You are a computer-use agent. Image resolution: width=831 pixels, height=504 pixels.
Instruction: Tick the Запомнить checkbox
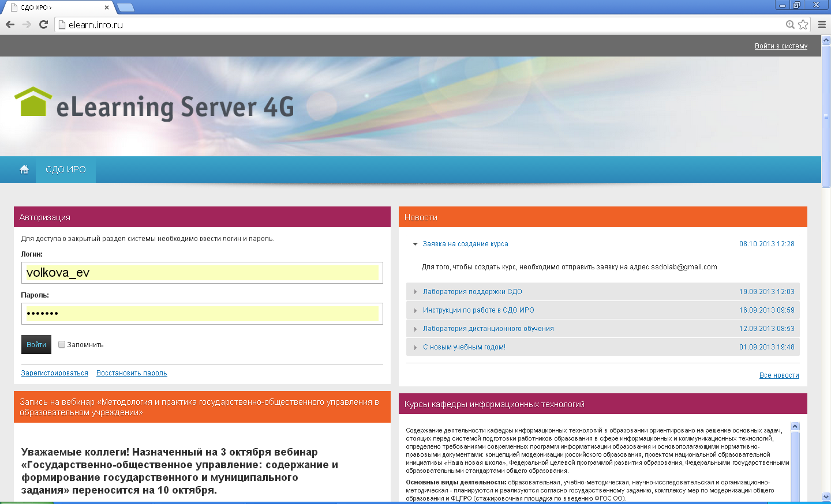coord(62,344)
